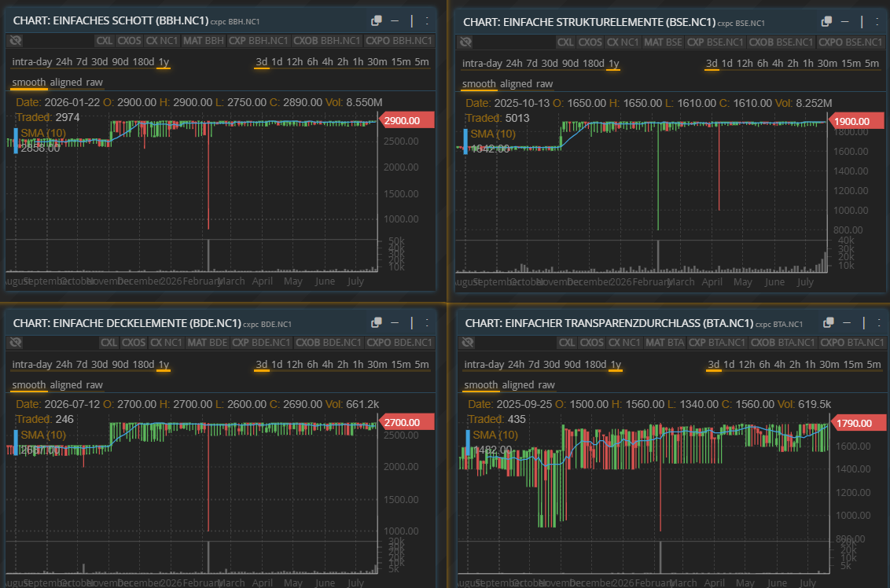Open three-dot menu of BSE.NC1 chart
The width and height of the screenshot is (890, 588).
[877, 21]
